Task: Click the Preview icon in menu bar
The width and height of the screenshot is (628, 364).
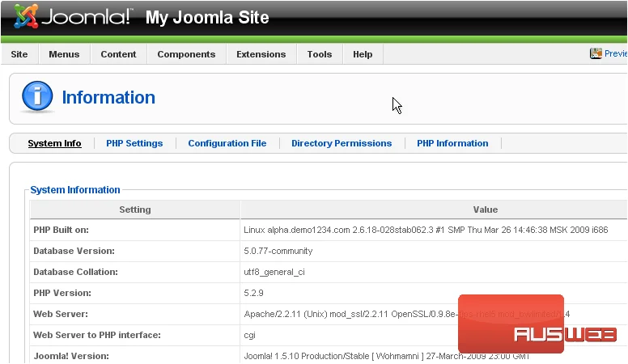Action: click(x=596, y=53)
